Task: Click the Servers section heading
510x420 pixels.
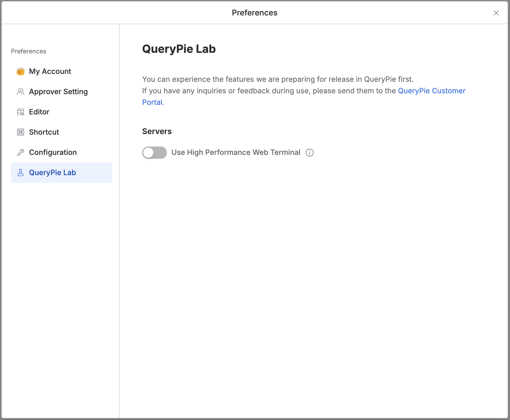Action: tap(157, 131)
